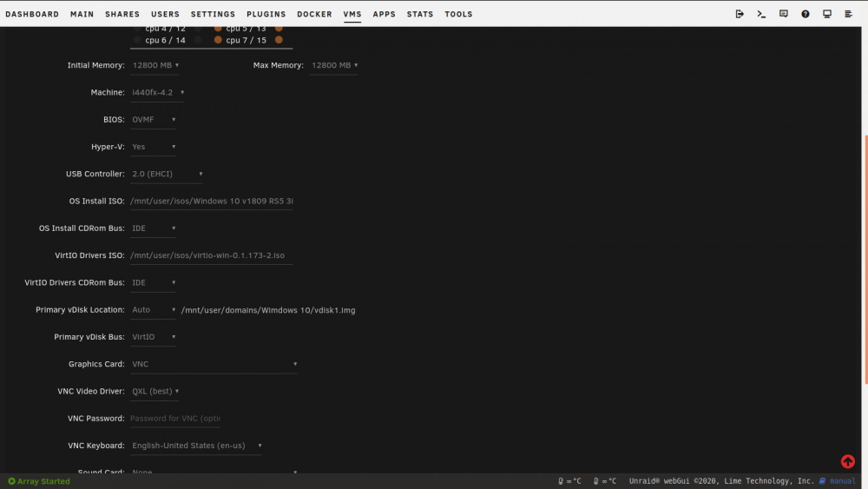The width and height of the screenshot is (868, 489).
Task: Click the monitor info icon in header
Action: pos(827,14)
